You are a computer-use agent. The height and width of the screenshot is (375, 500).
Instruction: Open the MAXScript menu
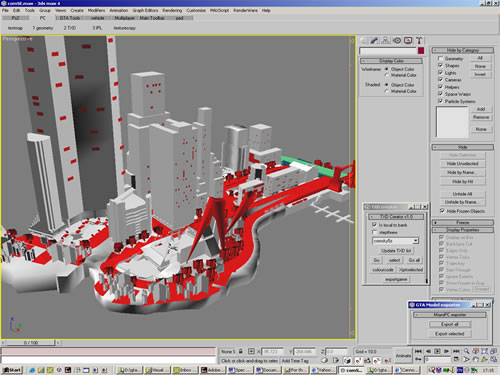(x=219, y=10)
